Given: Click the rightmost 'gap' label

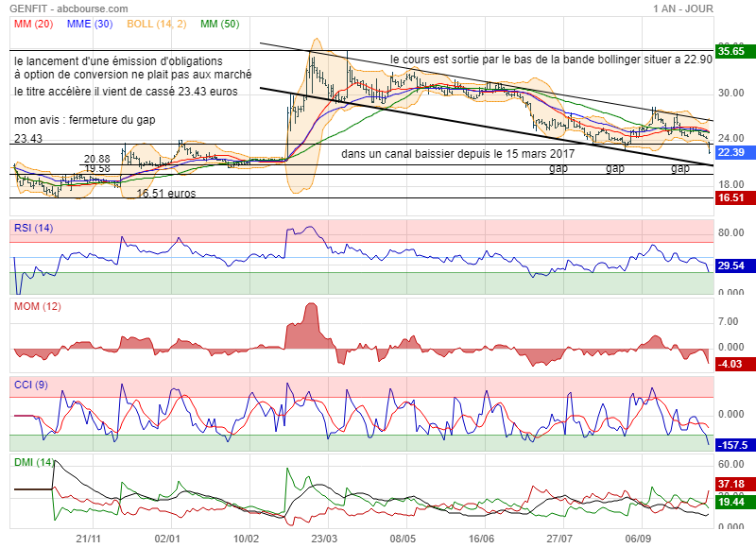Looking at the screenshot, I should tap(680, 168).
